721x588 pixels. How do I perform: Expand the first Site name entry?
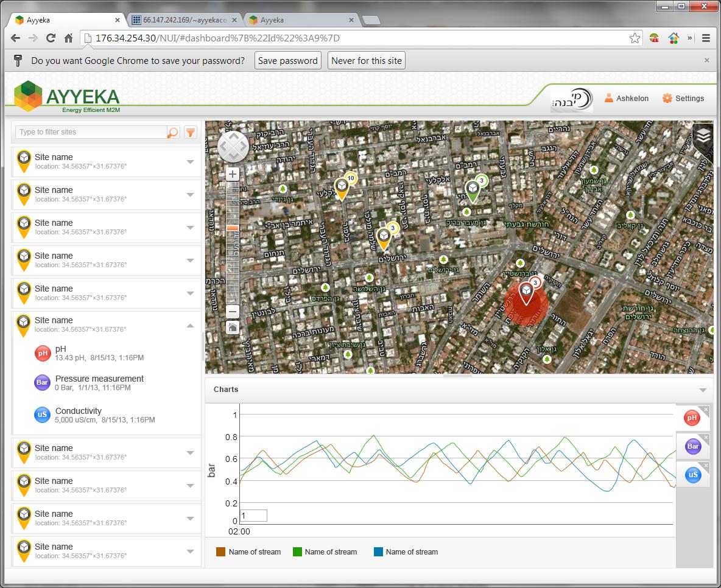coord(191,162)
